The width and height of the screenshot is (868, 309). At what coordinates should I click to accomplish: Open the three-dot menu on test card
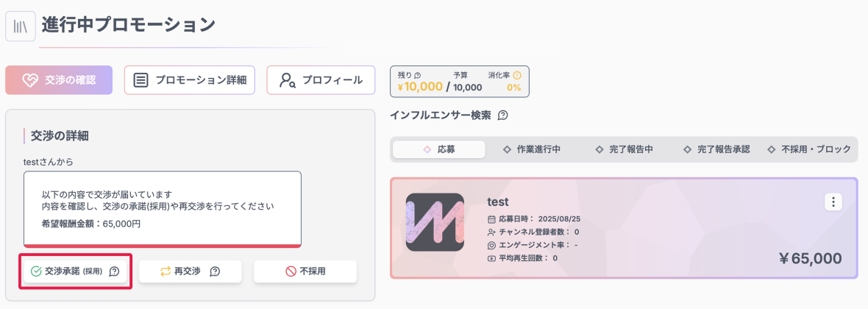(833, 202)
